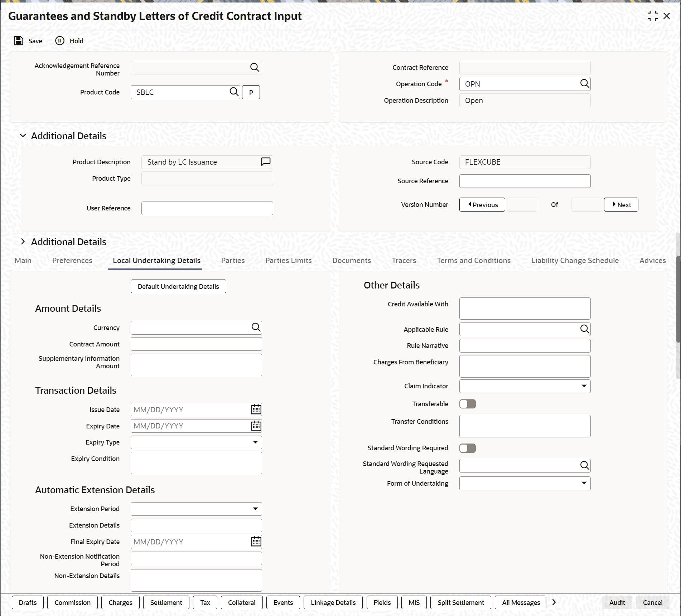Click the Save disk icon

(18, 41)
